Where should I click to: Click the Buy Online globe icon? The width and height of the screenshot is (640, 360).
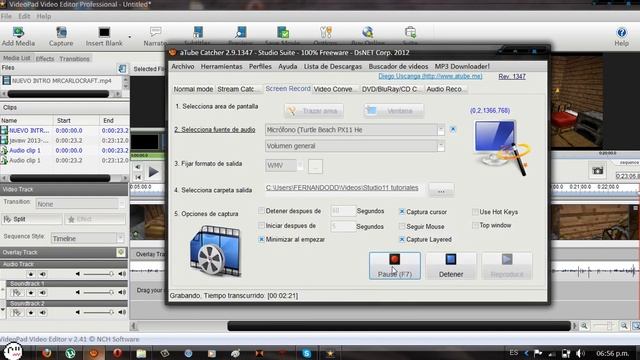368,33
